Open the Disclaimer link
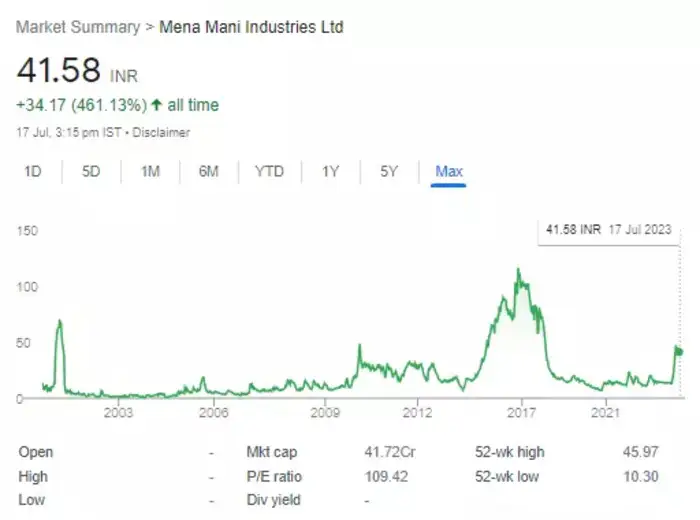This screenshot has width=700, height=520. [x=163, y=132]
